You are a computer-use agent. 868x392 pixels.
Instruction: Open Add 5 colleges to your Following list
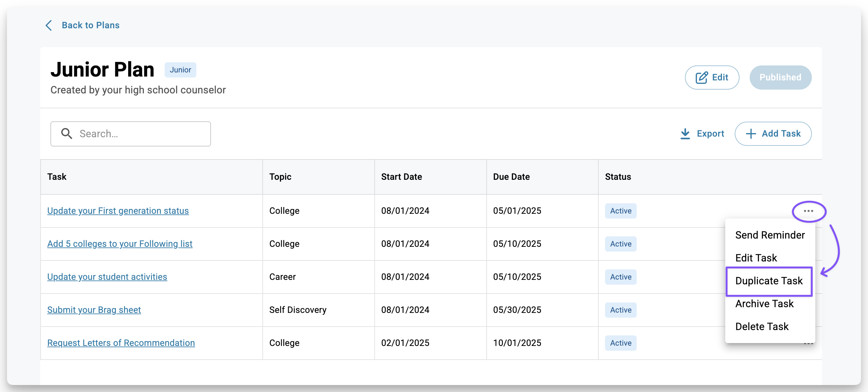120,244
